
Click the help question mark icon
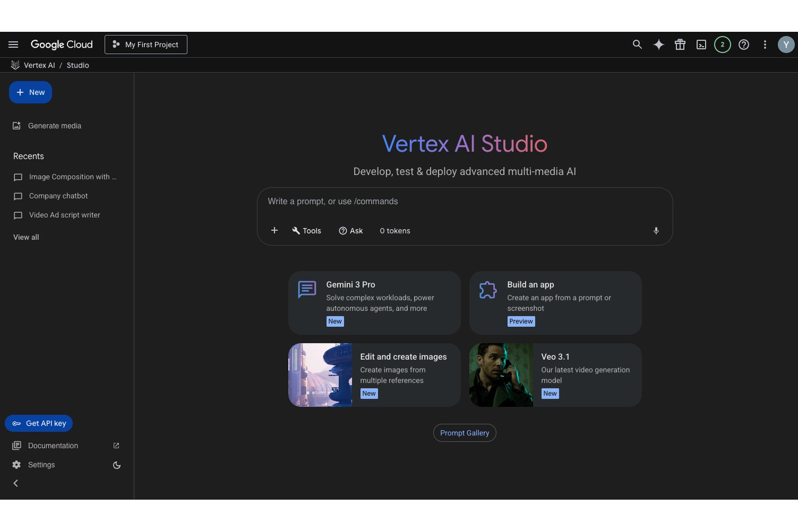click(x=744, y=45)
